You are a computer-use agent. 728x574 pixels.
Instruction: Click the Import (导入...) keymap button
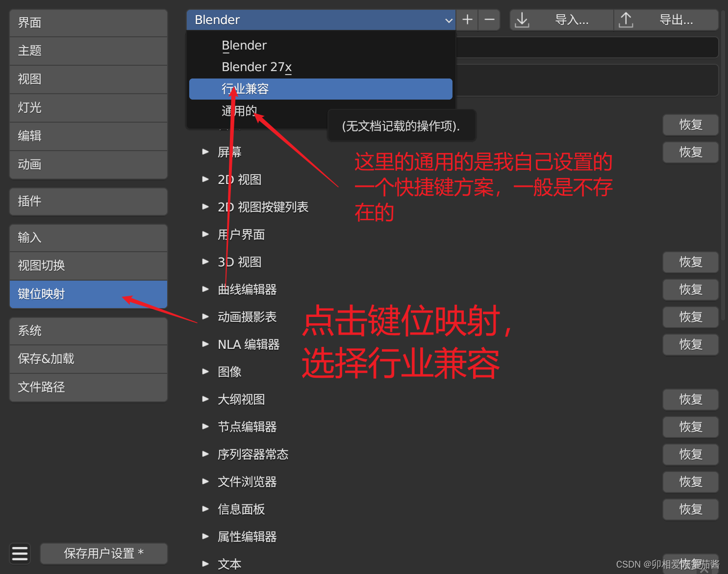tap(562, 20)
